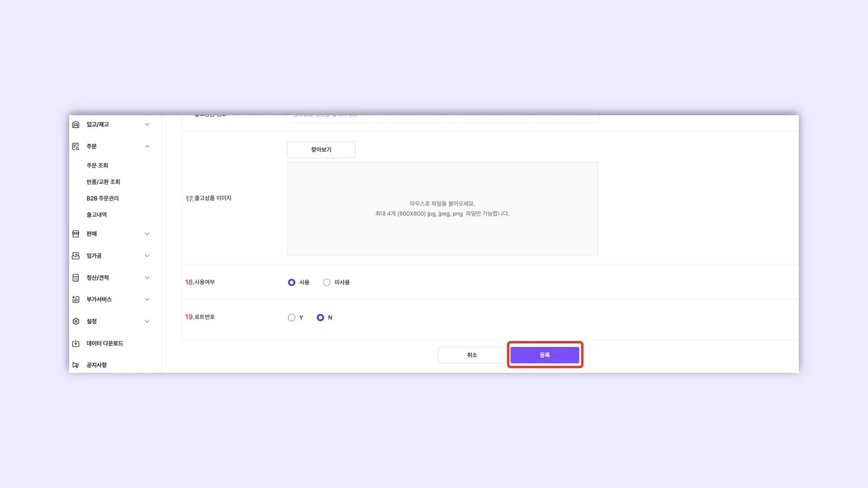Click the 부가서비스 chart icon
The height and width of the screenshot is (488, 868).
75,299
